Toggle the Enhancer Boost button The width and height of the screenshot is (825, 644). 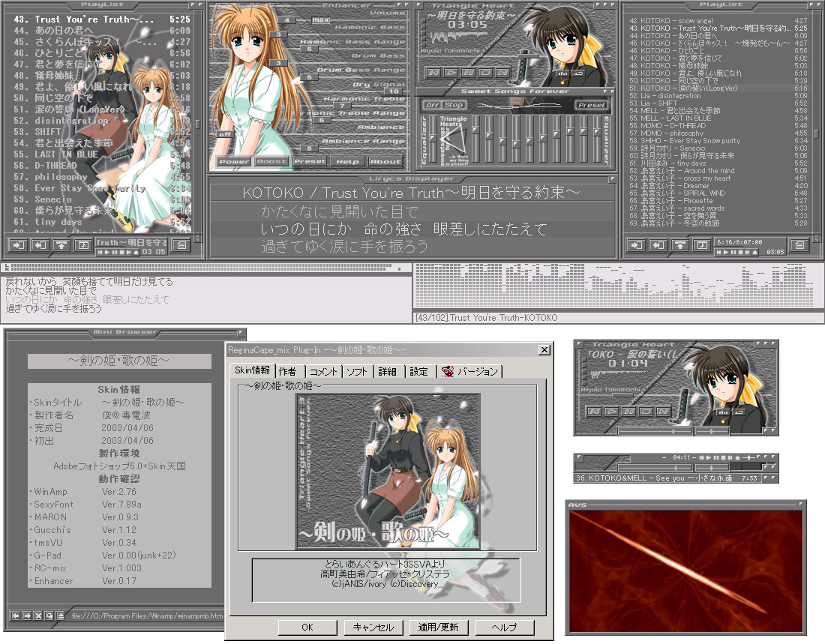click(271, 161)
